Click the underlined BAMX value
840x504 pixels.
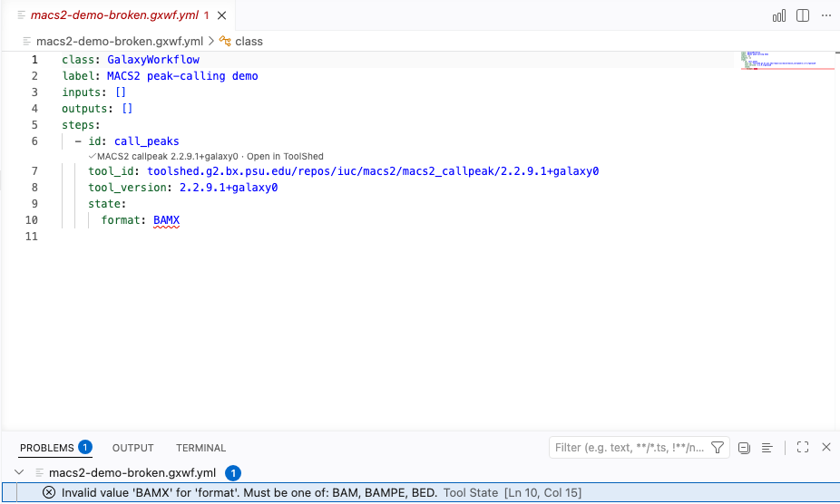point(167,220)
